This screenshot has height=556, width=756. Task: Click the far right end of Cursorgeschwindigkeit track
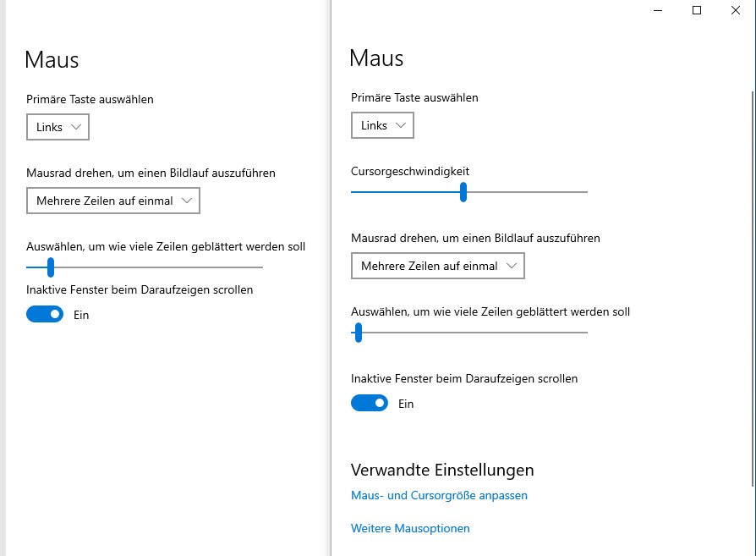click(x=585, y=192)
